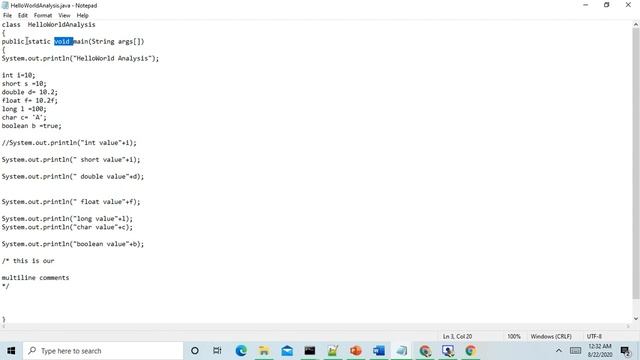
Task: Open Task View on taskbar
Action: pyautogui.click(x=217, y=351)
